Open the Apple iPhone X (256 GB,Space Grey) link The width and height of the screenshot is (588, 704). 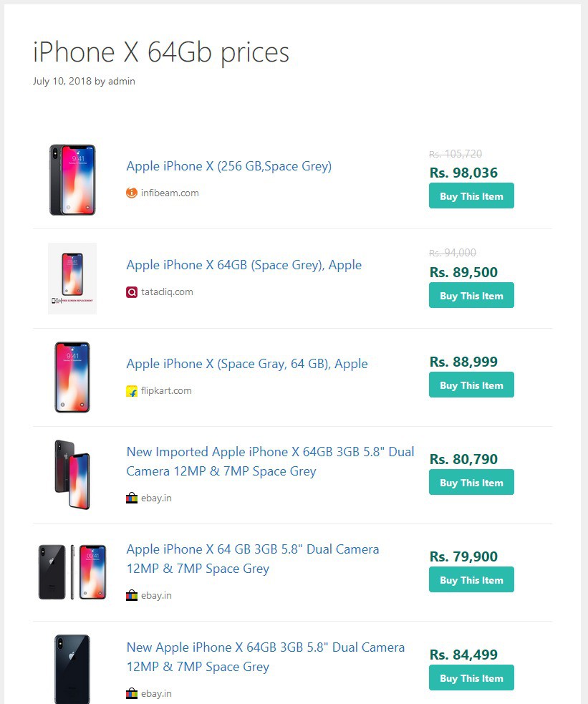click(229, 166)
